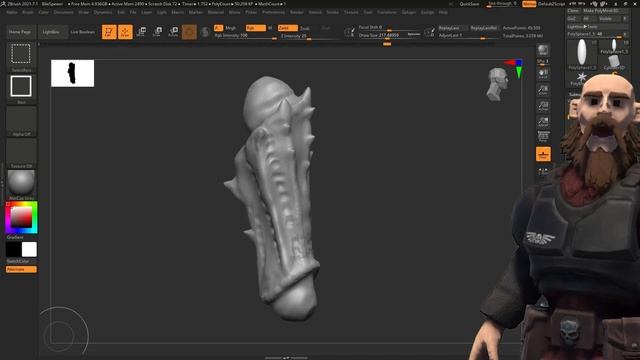This screenshot has height=360, width=640.
Task: Open the Preferences menu
Action: pyautogui.click(x=273, y=12)
